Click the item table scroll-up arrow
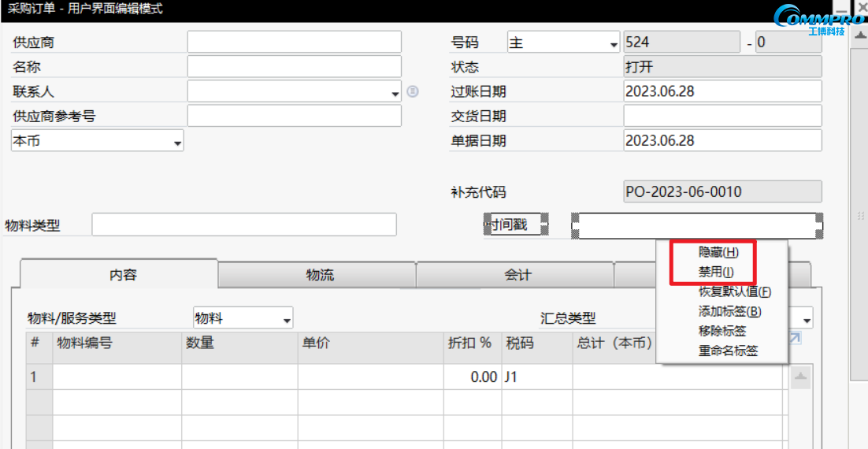This screenshot has height=449, width=868. coord(800,377)
